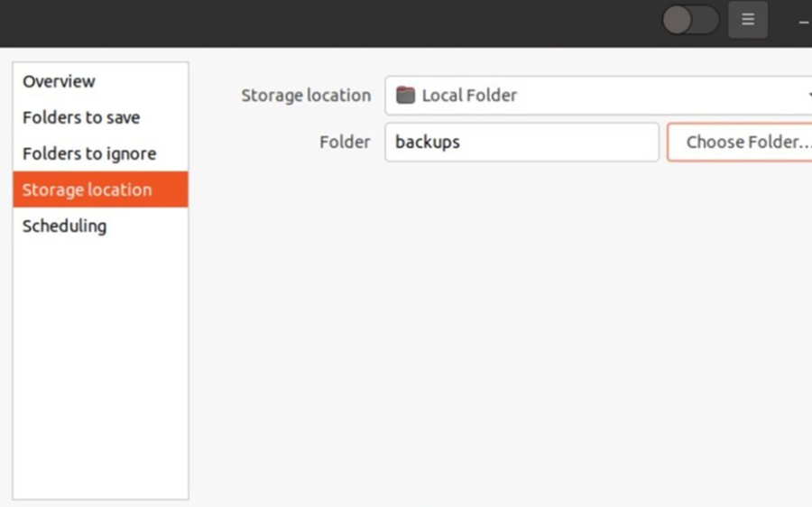Toggle the automatic backup switch
812x507 pixels.
[690, 20]
